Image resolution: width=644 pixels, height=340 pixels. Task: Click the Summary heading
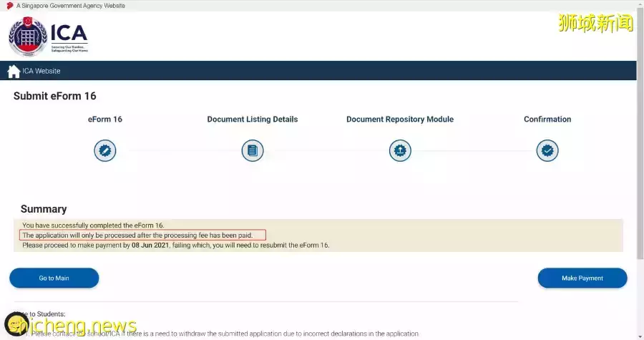(44, 209)
